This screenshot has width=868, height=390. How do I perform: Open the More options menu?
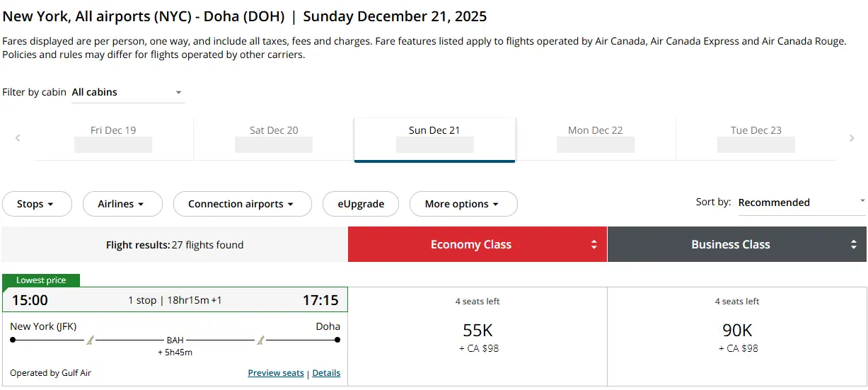click(x=463, y=204)
